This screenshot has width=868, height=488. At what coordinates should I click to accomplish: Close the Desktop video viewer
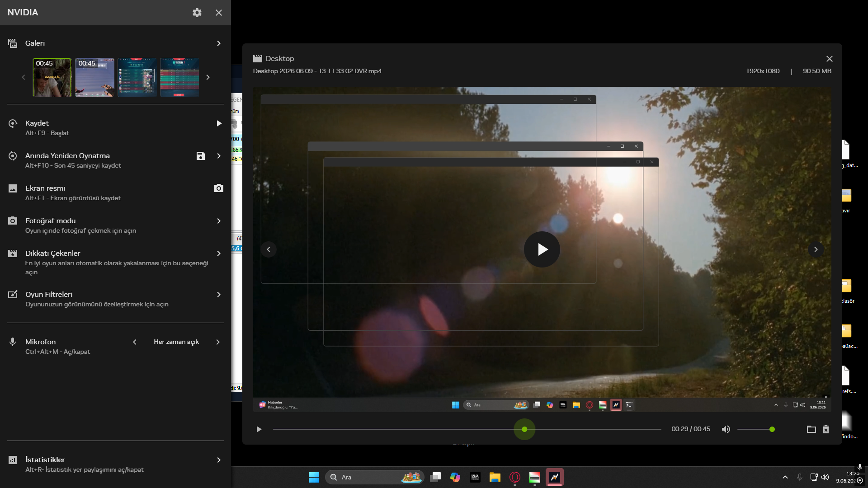pos(830,59)
